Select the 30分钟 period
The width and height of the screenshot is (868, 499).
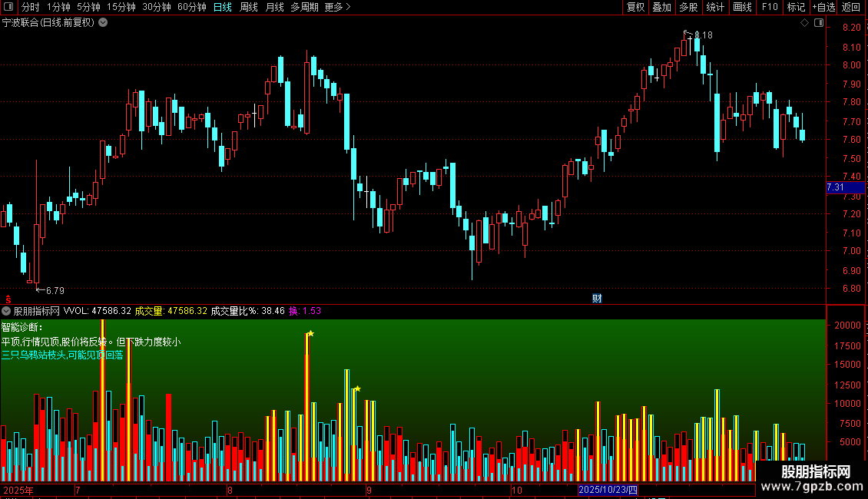click(157, 7)
